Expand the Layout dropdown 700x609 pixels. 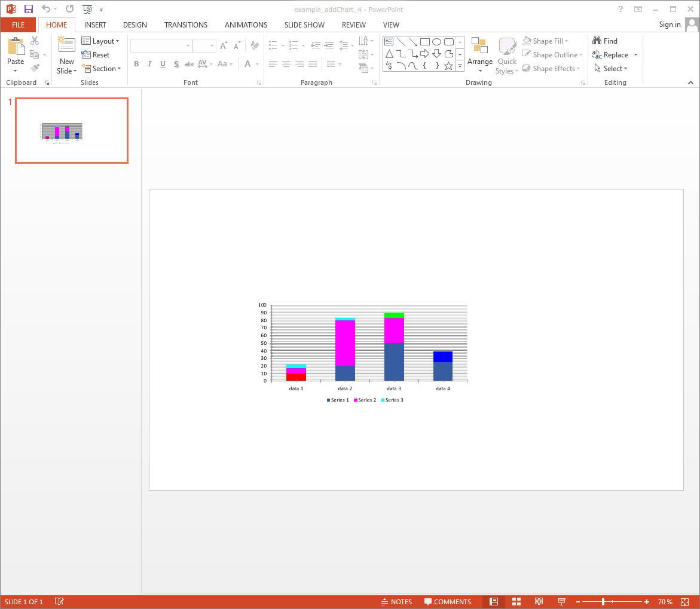(100, 41)
